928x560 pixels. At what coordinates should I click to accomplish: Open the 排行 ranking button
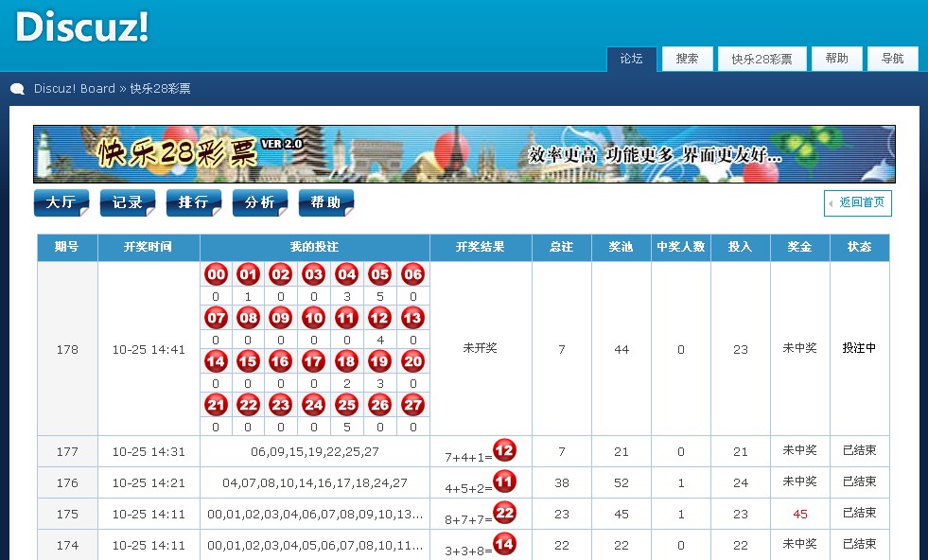194,203
